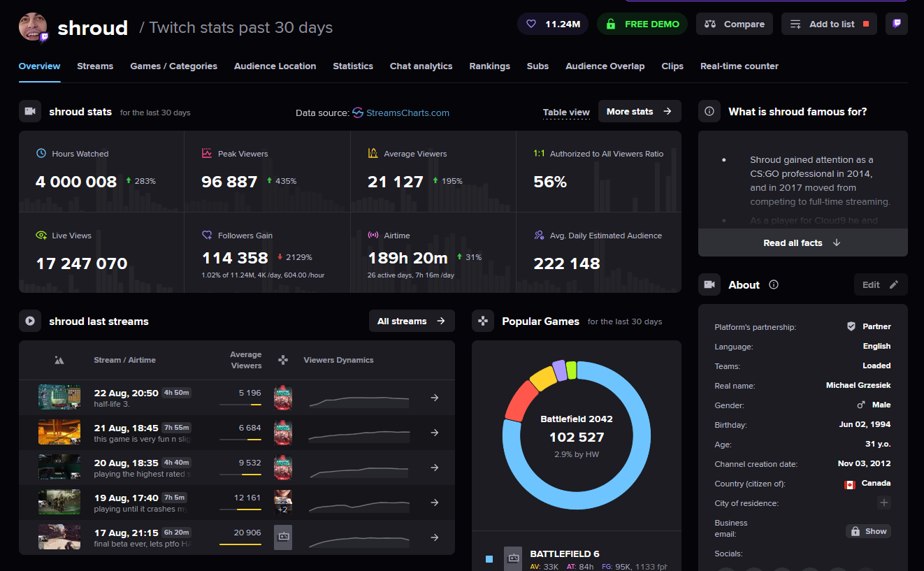Click the pencil Edit icon in About
924x571 pixels.
pyautogui.click(x=893, y=284)
